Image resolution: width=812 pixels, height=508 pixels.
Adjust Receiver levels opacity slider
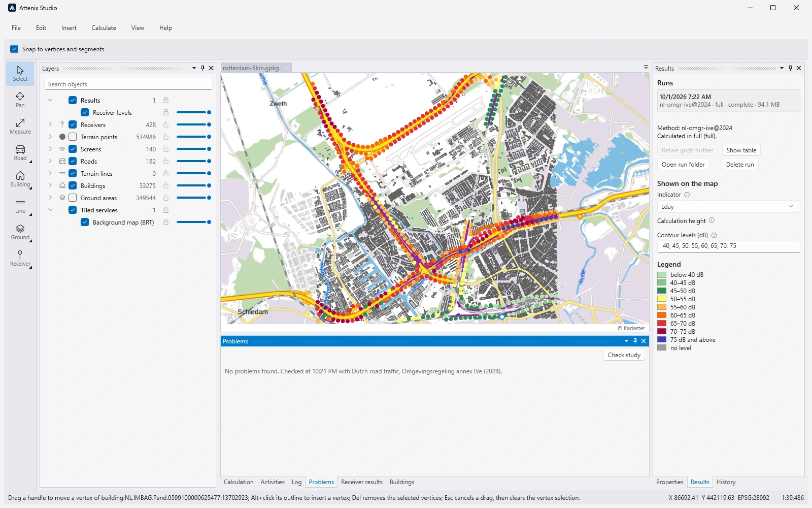point(193,112)
